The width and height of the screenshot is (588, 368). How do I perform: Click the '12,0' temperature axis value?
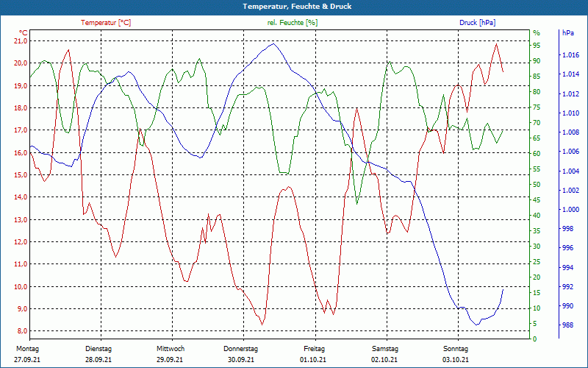click(x=21, y=242)
